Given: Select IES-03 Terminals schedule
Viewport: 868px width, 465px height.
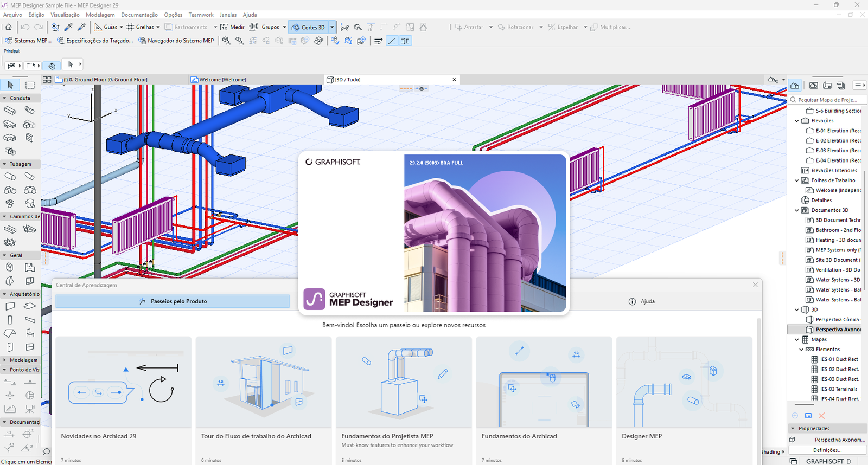Looking at the screenshot, I should click(x=834, y=389).
